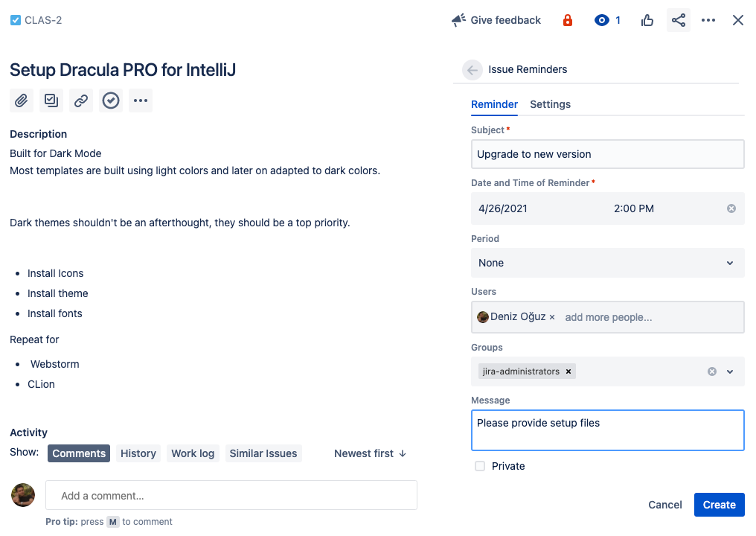The width and height of the screenshot is (756, 536).
Task: Remove jira-administrators group tag
Action: pyautogui.click(x=568, y=371)
